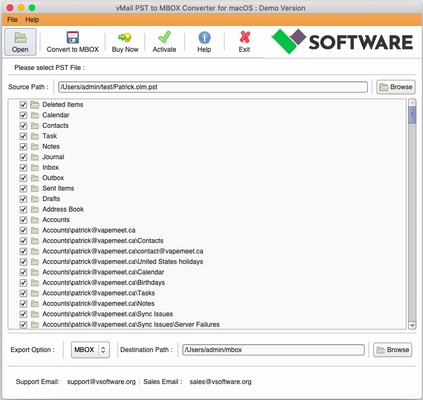The image size is (423, 400).
Task: Click the Buy Now toolbar icon
Action: pos(125,37)
